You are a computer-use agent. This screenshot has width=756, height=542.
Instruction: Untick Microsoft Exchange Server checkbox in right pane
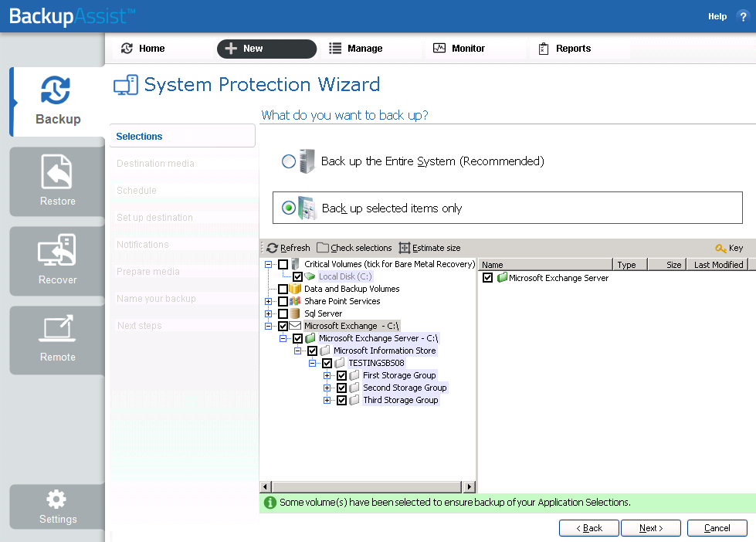pyautogui.click(x=487, y=278)
